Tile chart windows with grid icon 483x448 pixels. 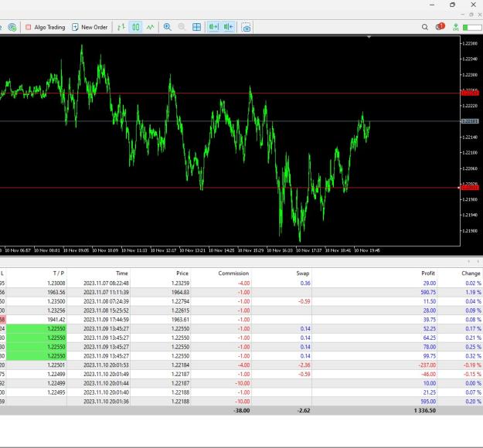point(196,27)
